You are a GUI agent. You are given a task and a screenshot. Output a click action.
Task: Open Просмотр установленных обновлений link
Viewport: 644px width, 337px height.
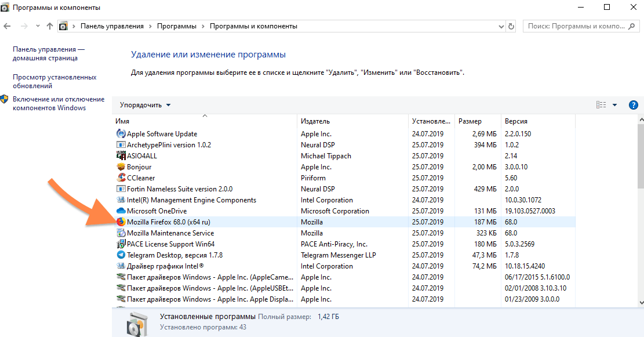(54, 81)
